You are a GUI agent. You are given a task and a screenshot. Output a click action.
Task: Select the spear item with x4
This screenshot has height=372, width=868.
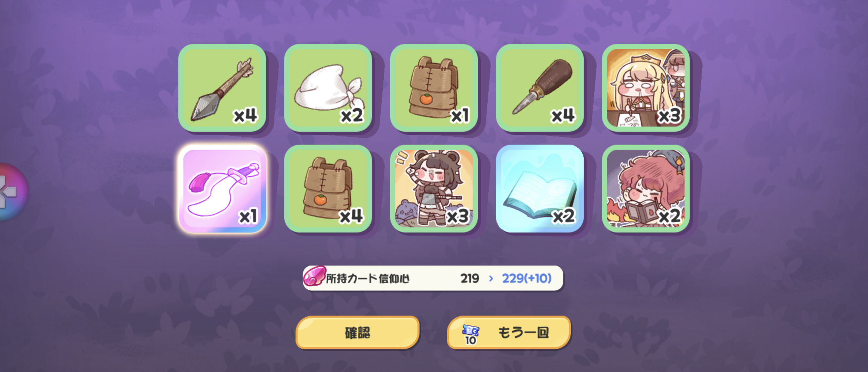point(222,88)
